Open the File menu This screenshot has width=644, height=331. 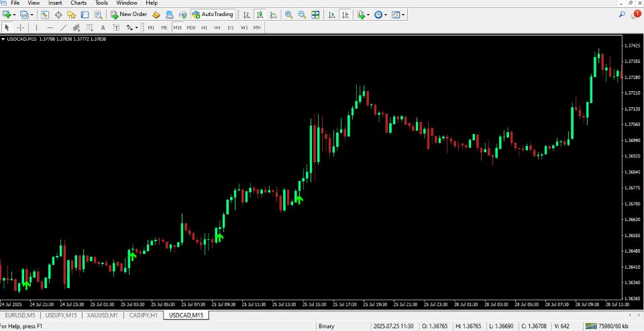[15, 3]
